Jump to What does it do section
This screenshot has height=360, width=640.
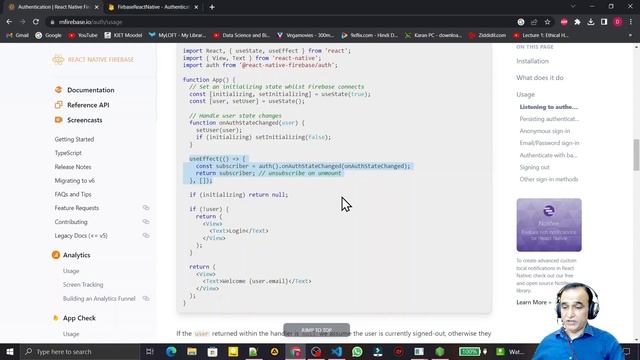coord(540,78)
